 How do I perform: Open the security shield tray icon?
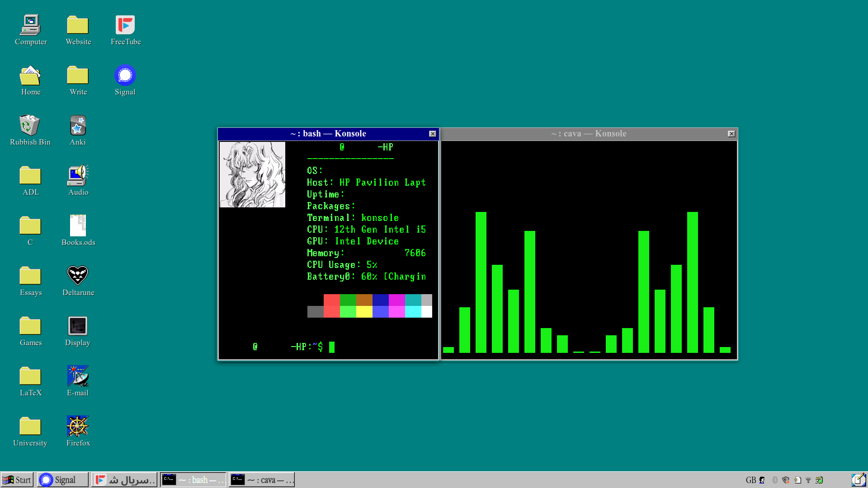[x=786, y=480]
